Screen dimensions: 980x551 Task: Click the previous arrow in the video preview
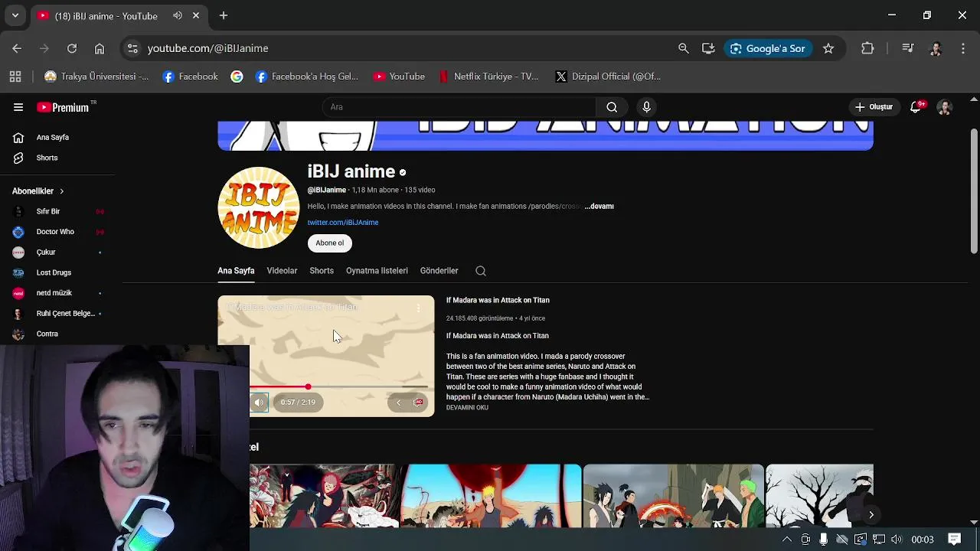[398, 403]
